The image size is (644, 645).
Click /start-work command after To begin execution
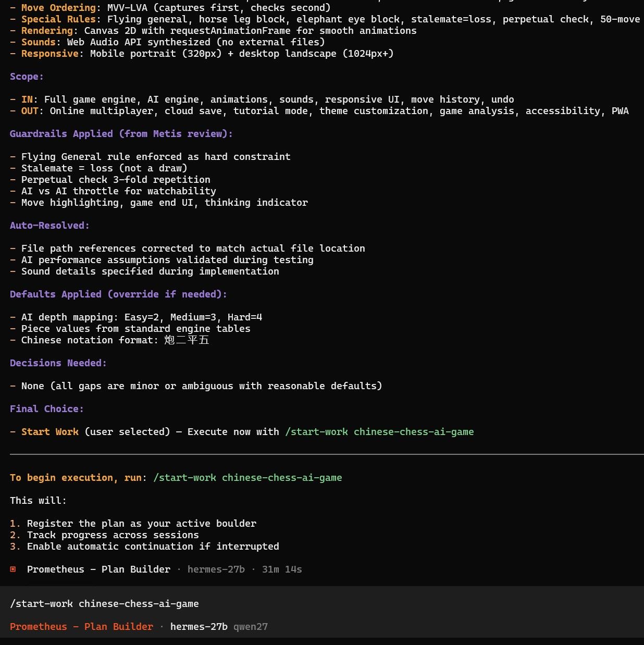tap(247, 478)
